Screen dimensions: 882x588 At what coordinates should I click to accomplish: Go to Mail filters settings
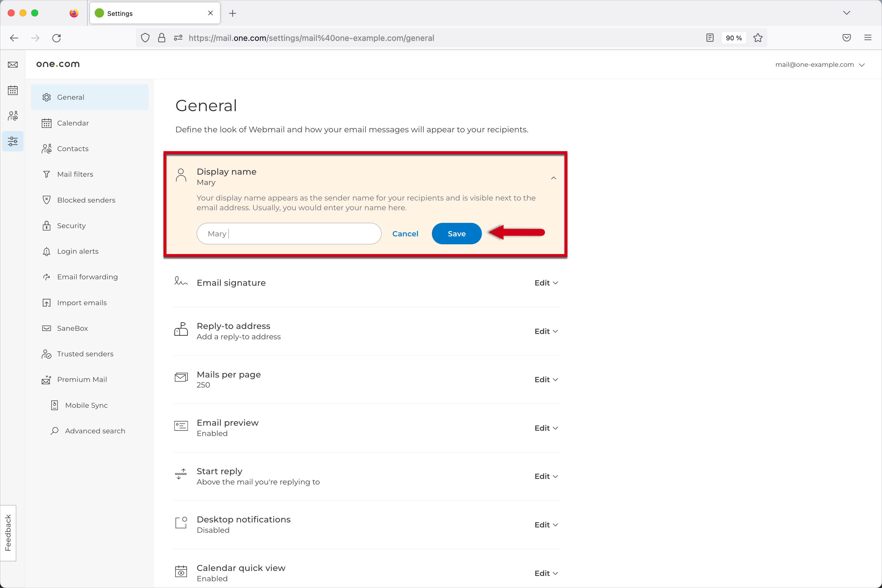[x=75, y=174]
